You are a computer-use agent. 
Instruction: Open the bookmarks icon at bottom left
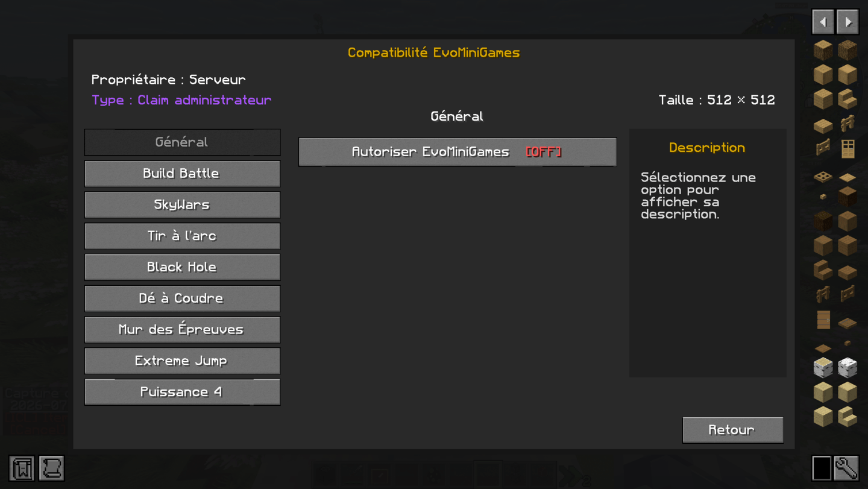point(22,468)
